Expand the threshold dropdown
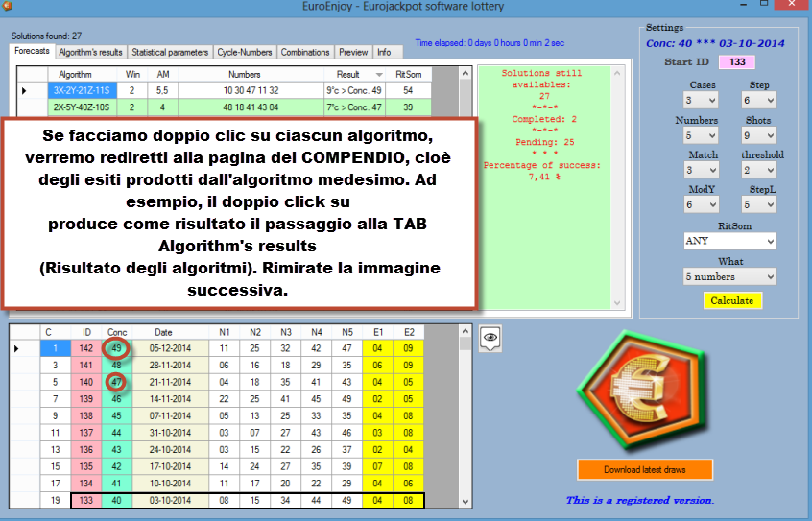 (759, 170)
